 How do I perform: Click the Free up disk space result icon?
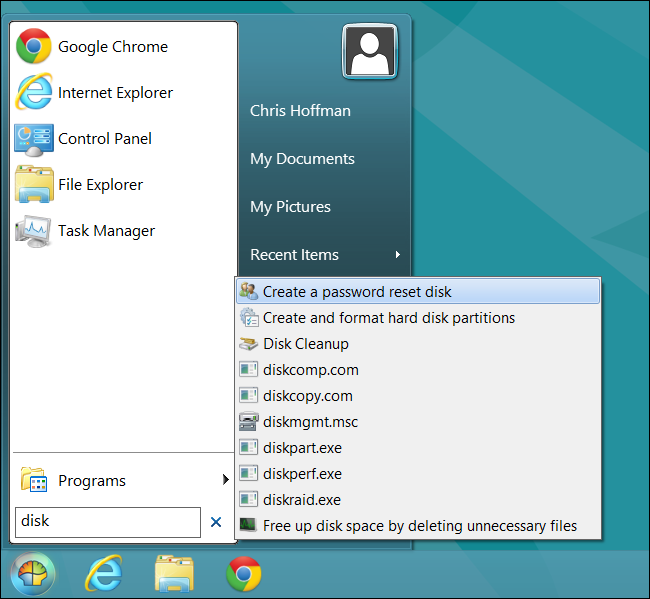point(249,525)
